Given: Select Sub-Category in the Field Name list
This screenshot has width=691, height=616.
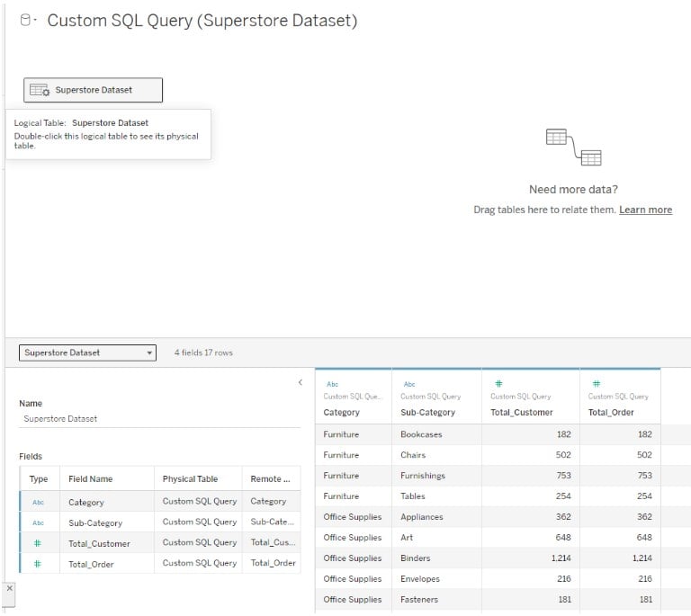Looking at the screenshot, I should (95, 522).
